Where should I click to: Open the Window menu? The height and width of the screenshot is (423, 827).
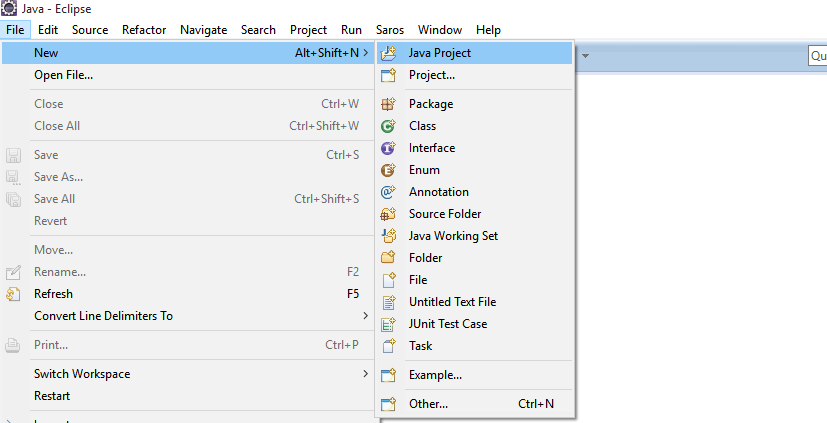(x=440, y=30)
